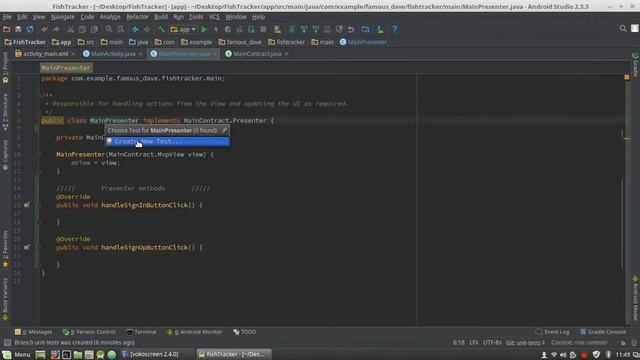Close the activity_main.xml tab
The height and width of the screenshot is (360, 640).
point(73,53)
